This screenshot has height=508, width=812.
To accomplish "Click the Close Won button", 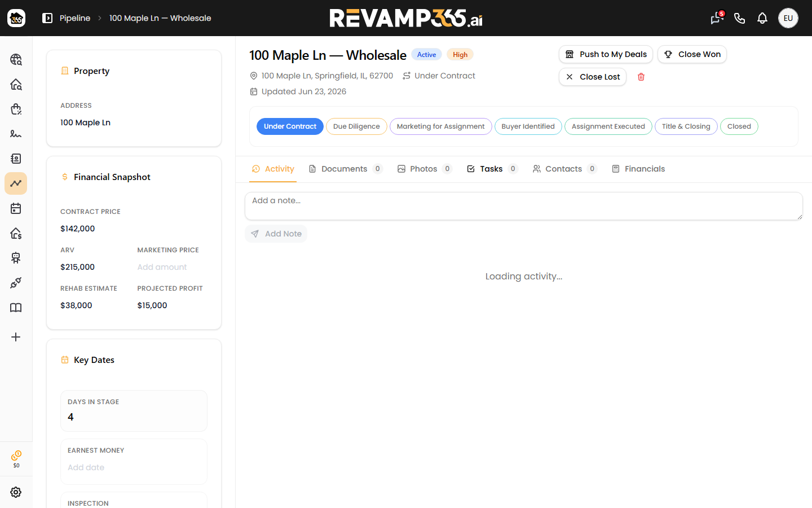I will tap(692, 54).
